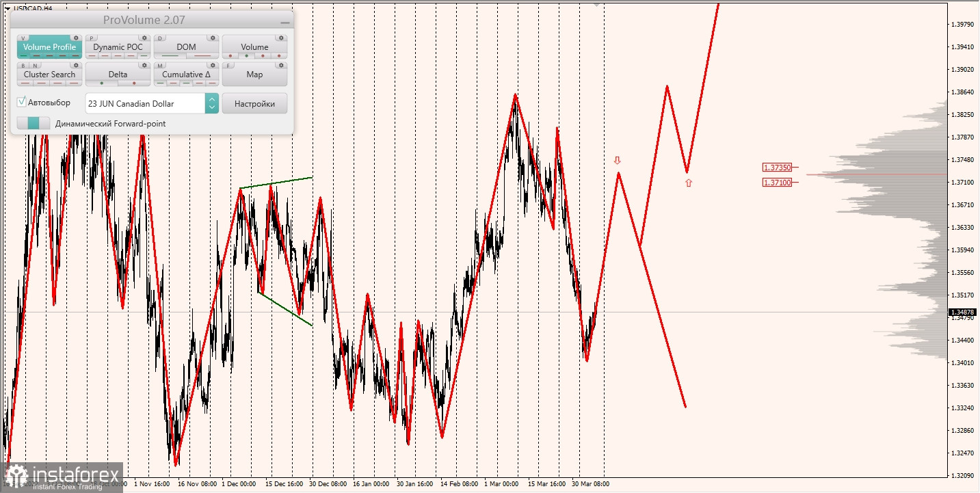Open Volume Profile settings gear
Image resolution: width=980 pixels, height=493 pixels.
pyautogui.click(x=76, y=38)
